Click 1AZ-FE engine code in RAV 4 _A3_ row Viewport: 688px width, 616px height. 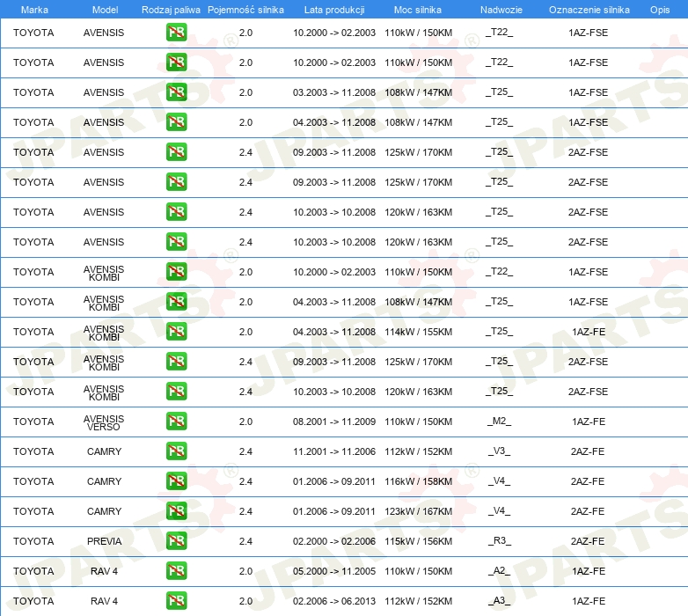[589, 601]
